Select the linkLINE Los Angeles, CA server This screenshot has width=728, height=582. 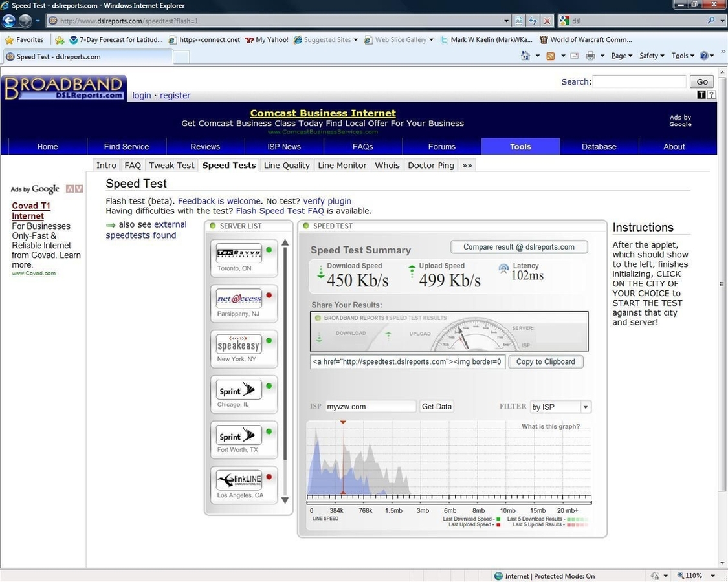tap(244, 485)
